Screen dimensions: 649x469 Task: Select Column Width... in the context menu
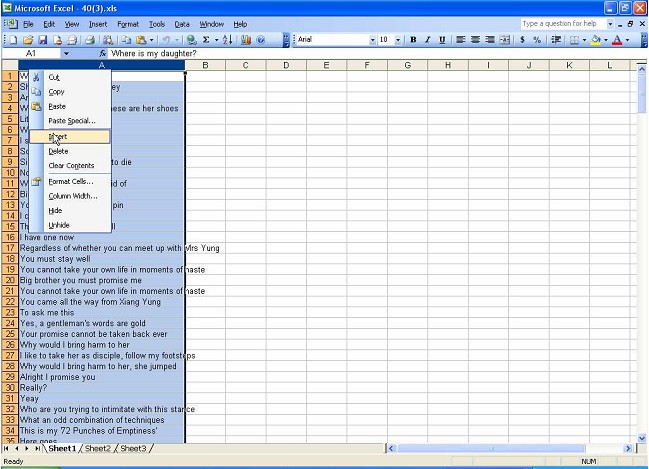click(70, 196)
